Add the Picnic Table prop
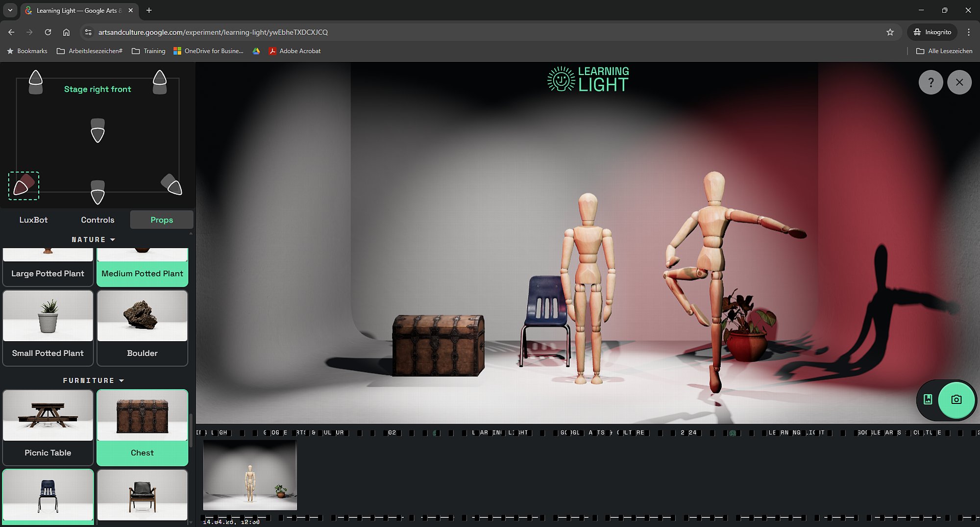980x527 pixels. tap(48, 427)
